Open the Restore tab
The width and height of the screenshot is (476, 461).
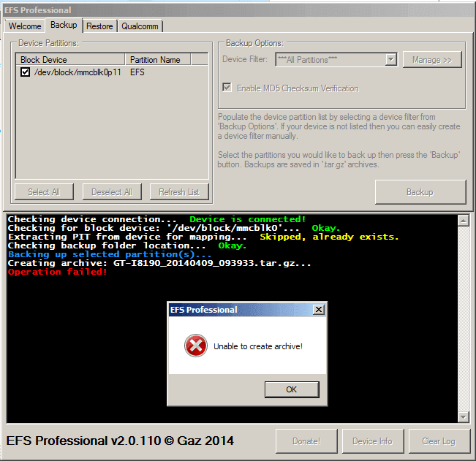(x=99, y=26)
